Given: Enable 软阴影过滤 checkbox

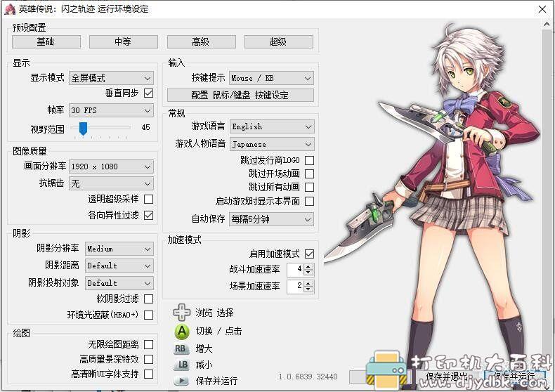Looking at the screenshot, I should 149,299.
